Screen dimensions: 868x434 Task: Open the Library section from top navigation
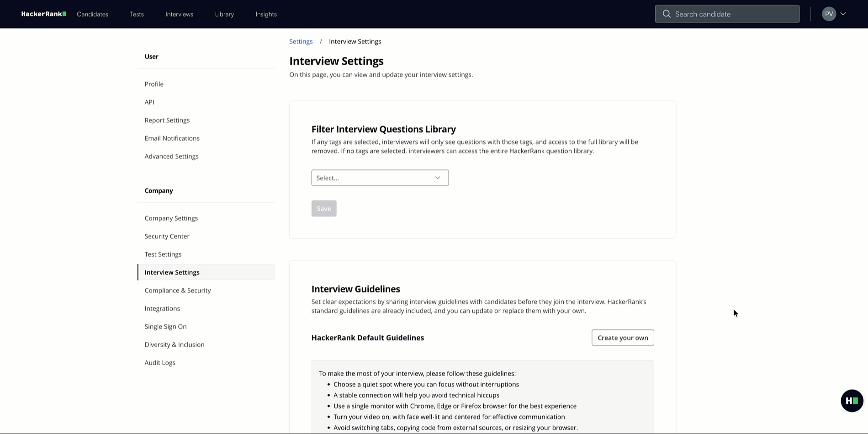224,14
